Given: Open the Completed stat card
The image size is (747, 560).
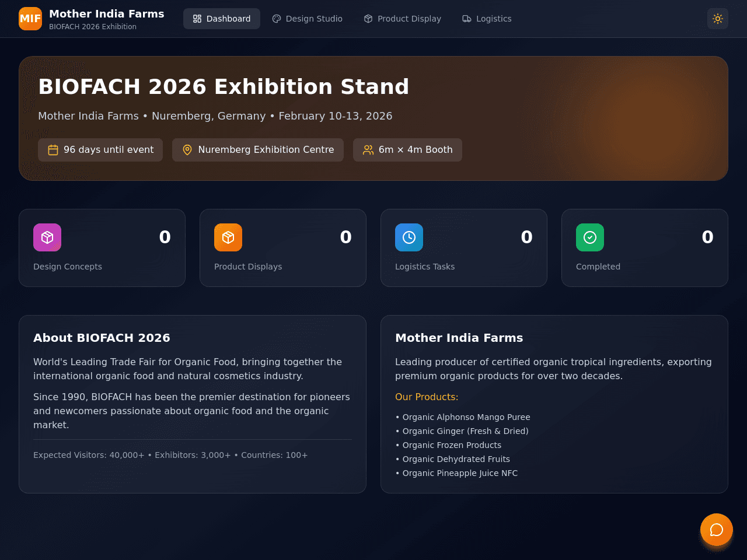Looking at the screenshot, I should pos(645,248).
